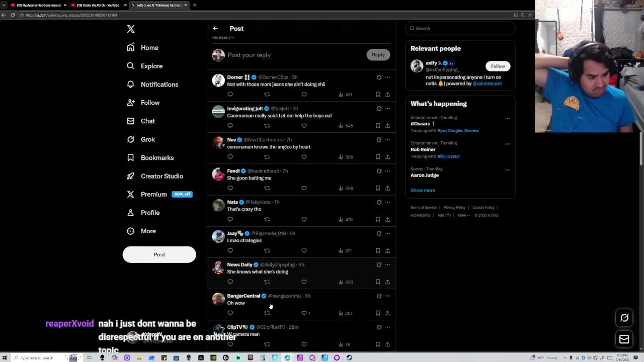The width and height of the screenshot is (644, 362).
Task: Like Fendi's reply
Action: (x=304, y=188)
